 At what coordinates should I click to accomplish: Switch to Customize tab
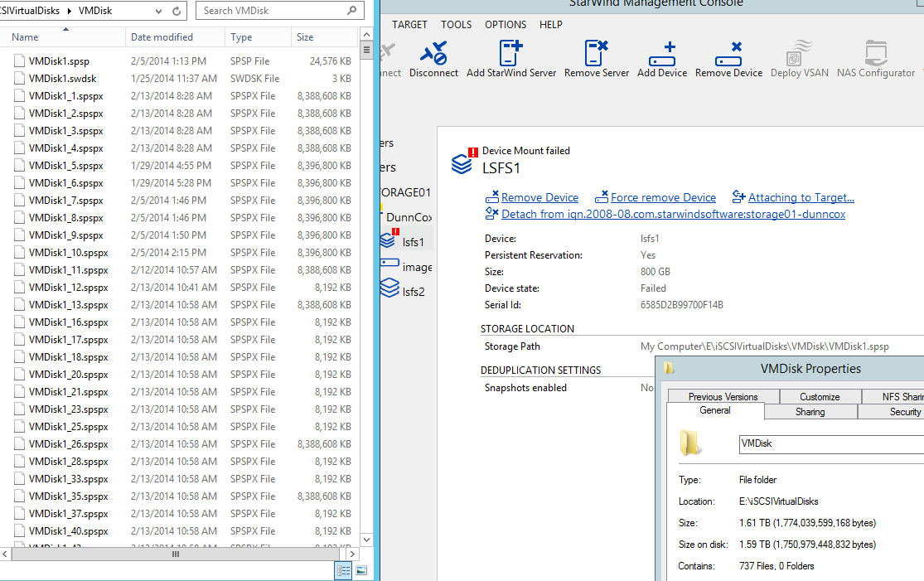coord(820,396)
